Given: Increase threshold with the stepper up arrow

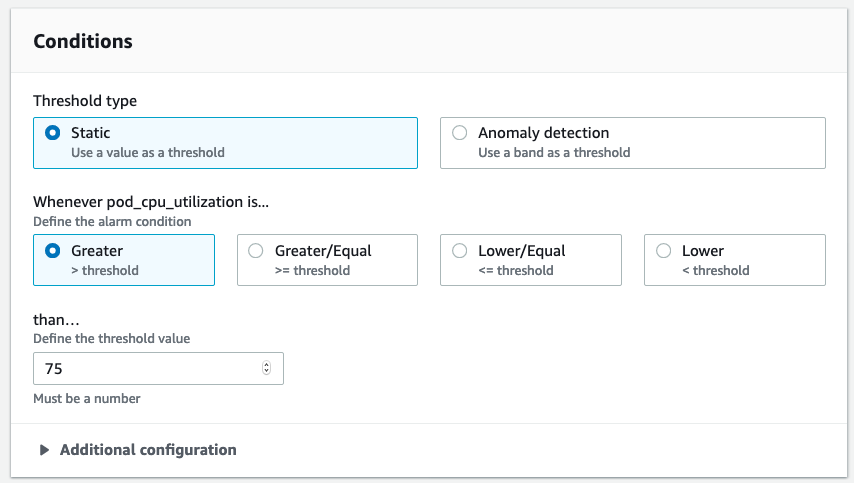Looking at the screenshot, I should [x=266, y=365].
